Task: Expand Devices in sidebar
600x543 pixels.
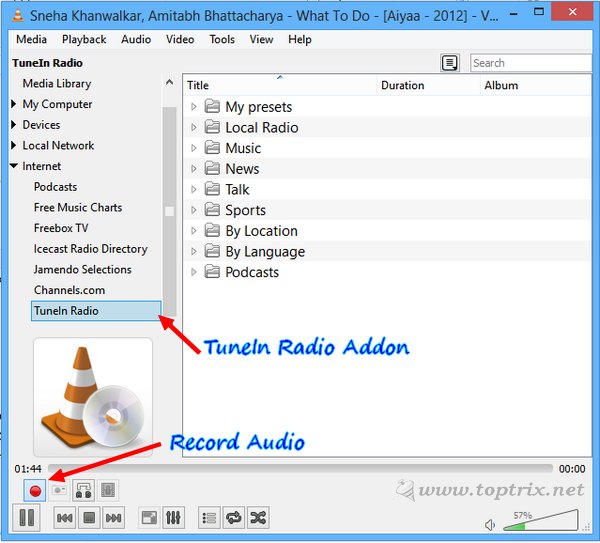Action: pos(14,124)
